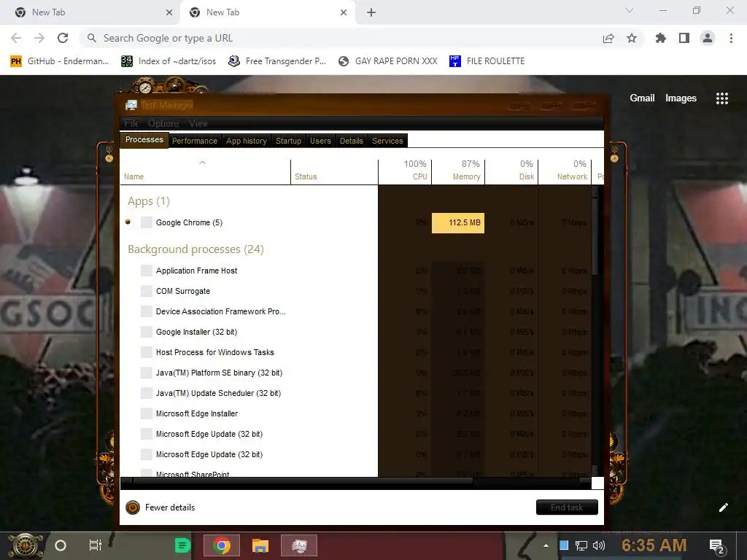Open the Google apps grid icon
Image resolution: width=747 pixels, height=560 pixels.
pos(721,98)
